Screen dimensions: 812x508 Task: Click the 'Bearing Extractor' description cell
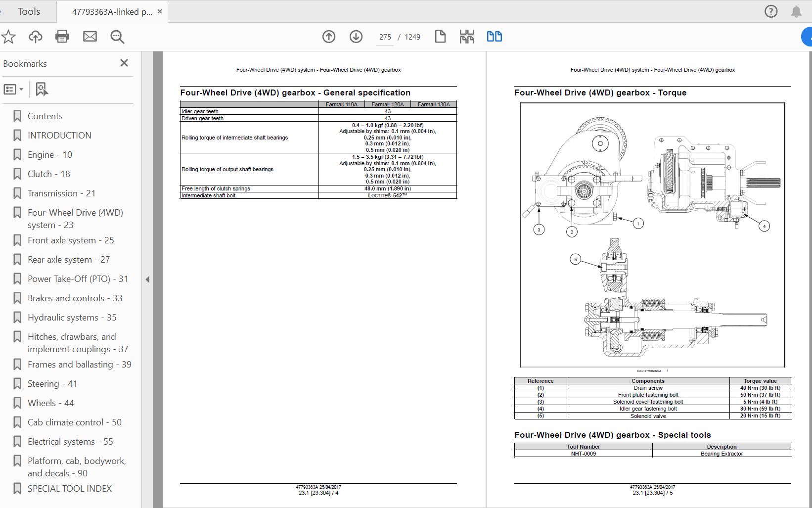pos(722,454)
